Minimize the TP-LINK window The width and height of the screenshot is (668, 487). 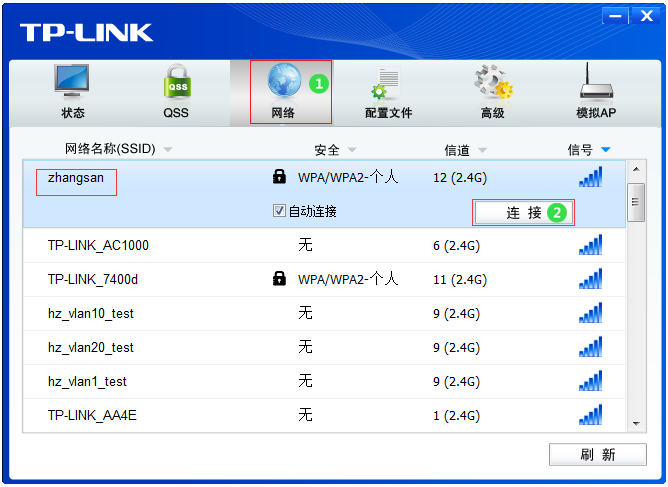click(617, 16)
